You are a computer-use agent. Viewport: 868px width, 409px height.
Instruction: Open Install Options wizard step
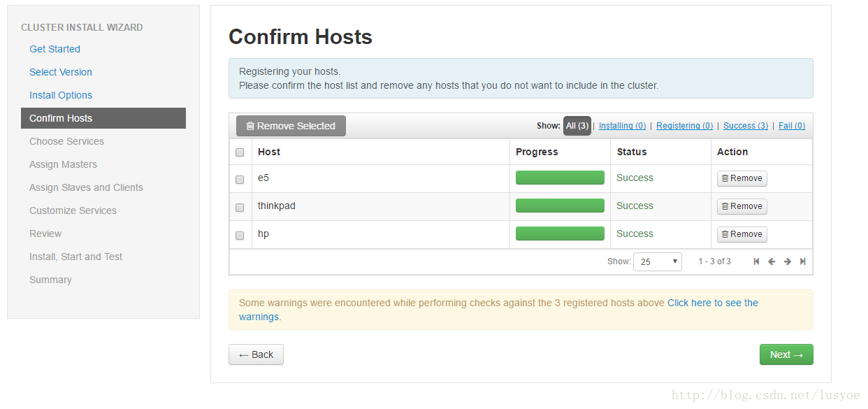click(61, 95)
